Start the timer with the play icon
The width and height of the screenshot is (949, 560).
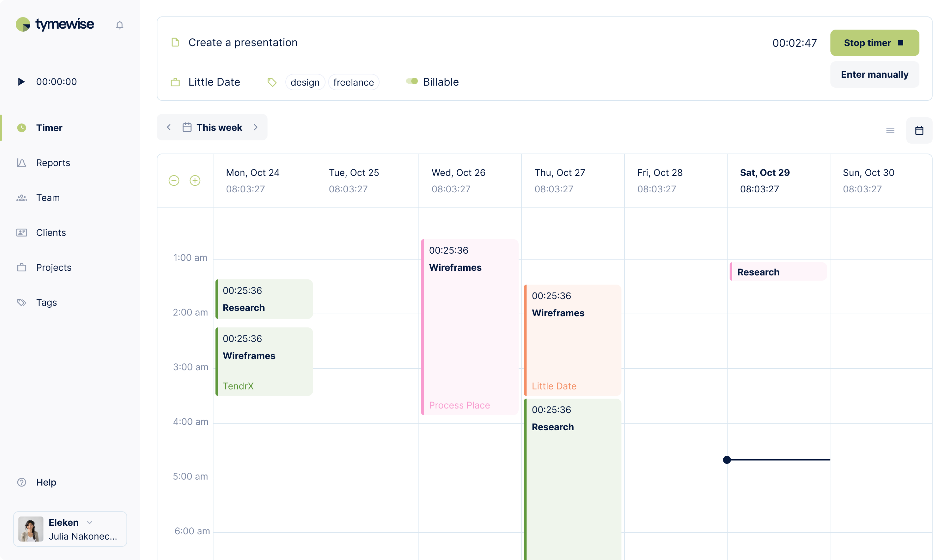[x=21, y=81]
